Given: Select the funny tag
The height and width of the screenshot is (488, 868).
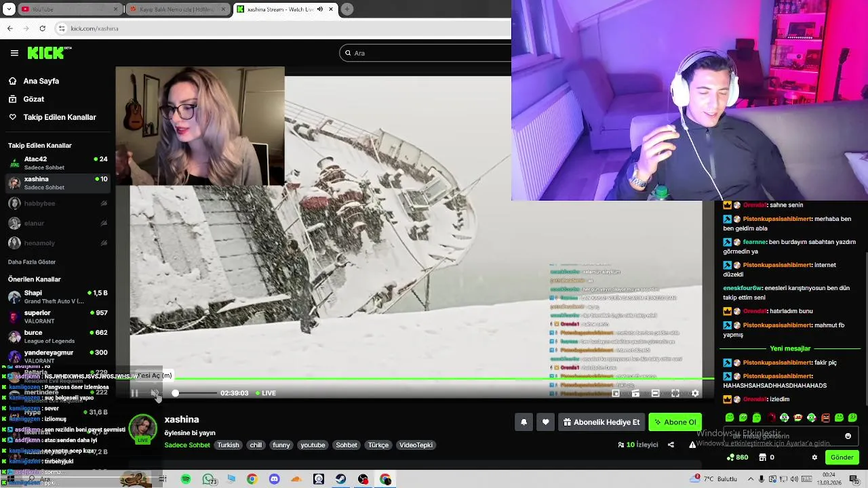Looking at the screenshot, I should [x=281, y=445].
